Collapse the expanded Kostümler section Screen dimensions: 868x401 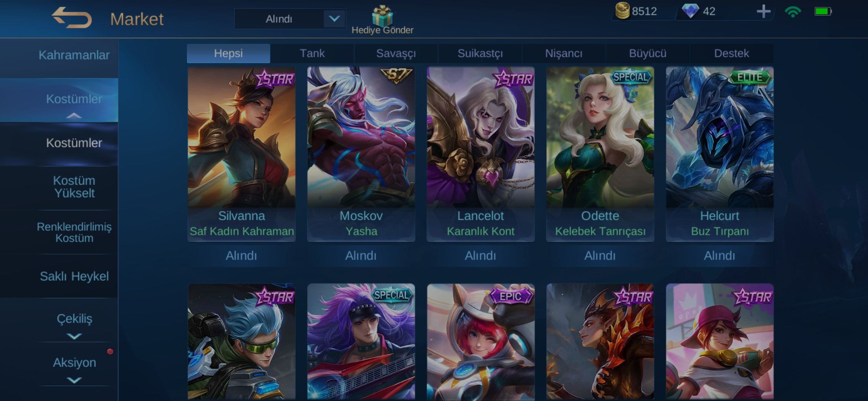click(74, 115)
